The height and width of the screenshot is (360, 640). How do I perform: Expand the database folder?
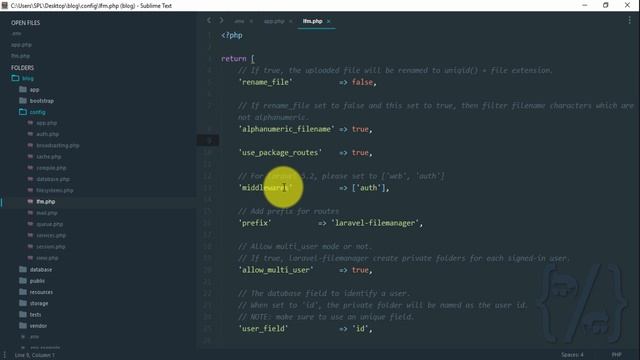click(36, 269)
